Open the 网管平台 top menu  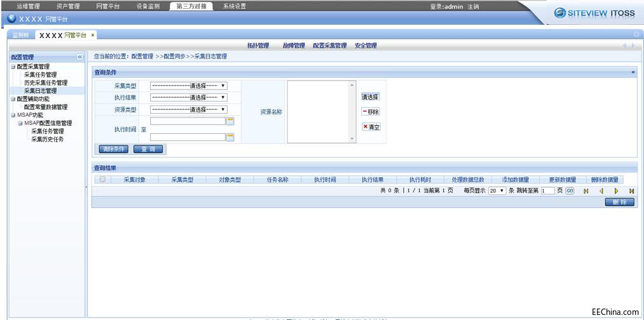pyautogui.click(x=108, y=6)
